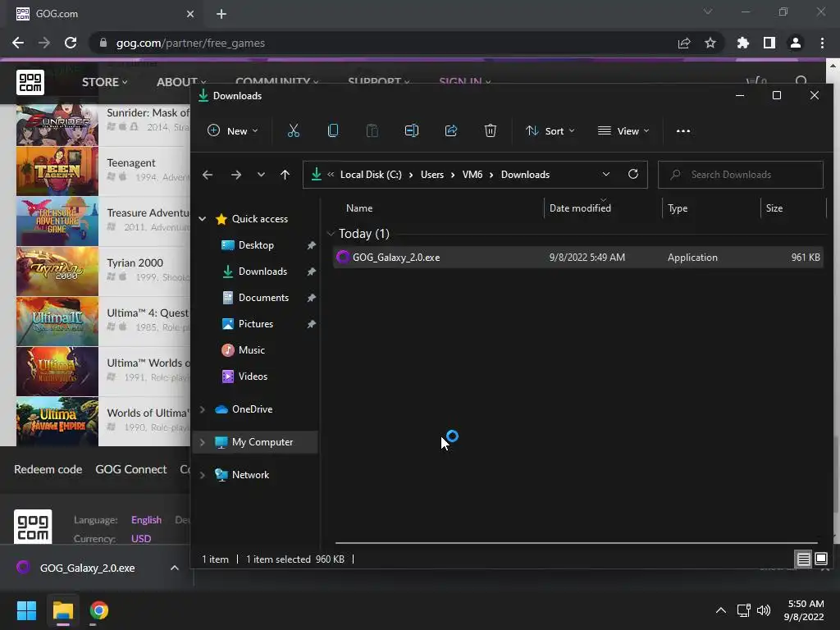The height and width of the screenshot is (630, 840).
Task: Open the volume control in system tray
Action: tap(764, 610)
